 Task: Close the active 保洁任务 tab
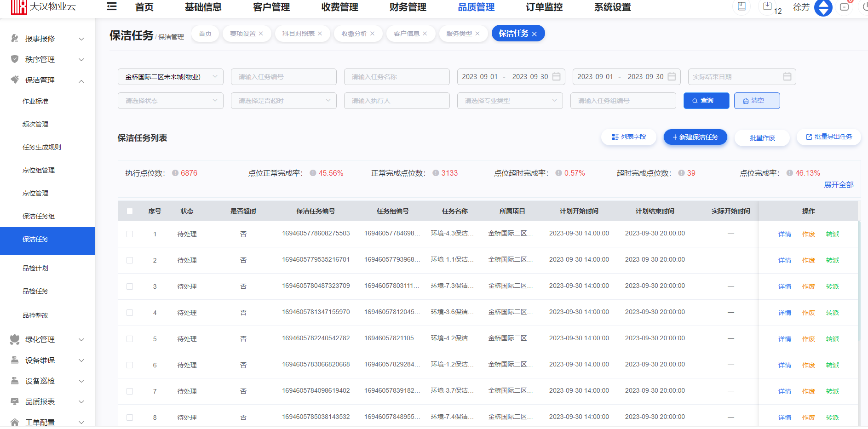tap(534, 34)
